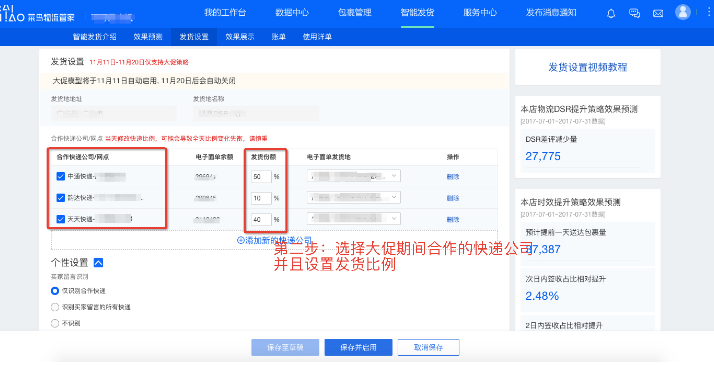Click the 电子面单余额 column header
Viewport: 714px width, 365px height.
(214, 157)
